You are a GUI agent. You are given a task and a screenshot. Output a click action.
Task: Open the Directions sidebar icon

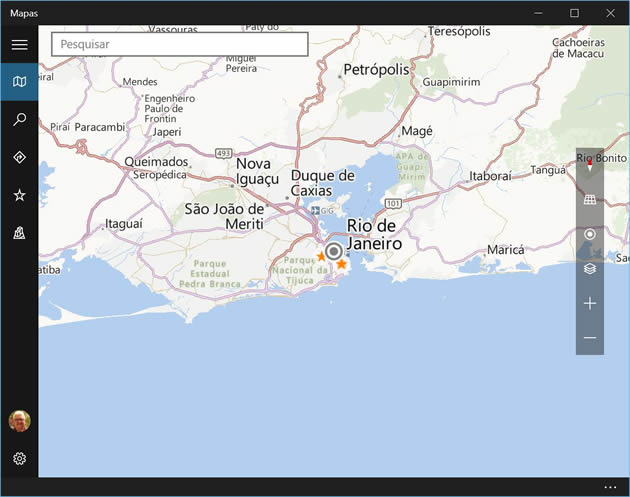(19, 157)
